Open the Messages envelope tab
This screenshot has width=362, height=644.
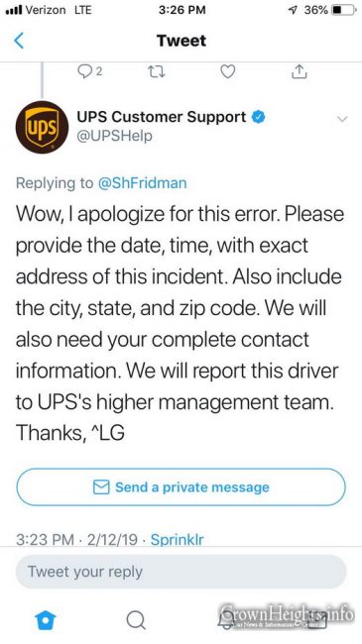[317, 620]
